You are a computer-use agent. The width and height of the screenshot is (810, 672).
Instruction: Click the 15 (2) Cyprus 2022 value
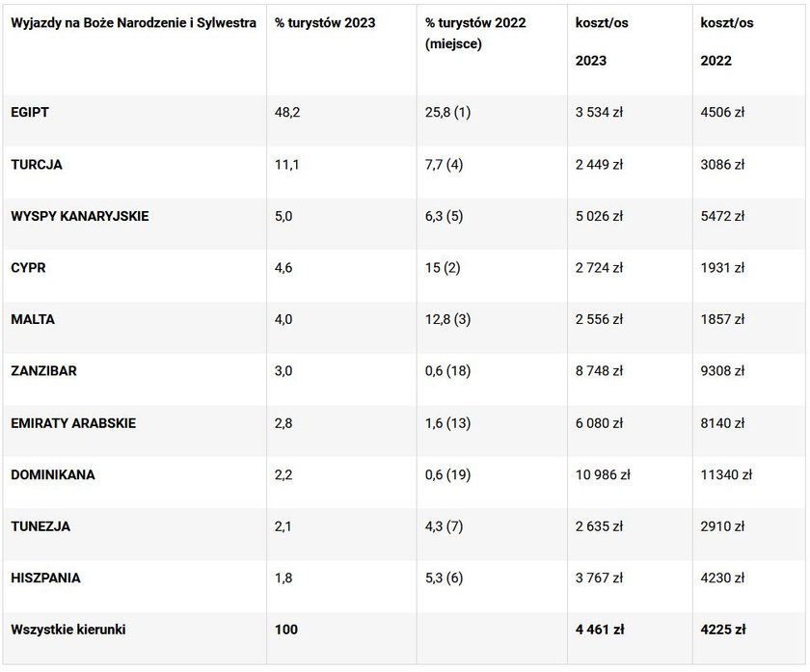click(443, 268)
